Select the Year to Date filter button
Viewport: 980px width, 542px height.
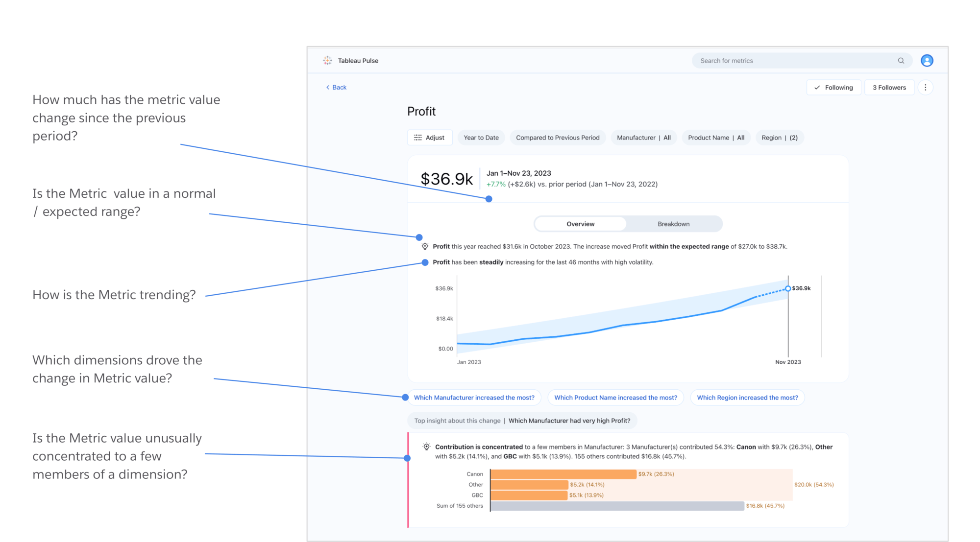[x=482, y=138]
